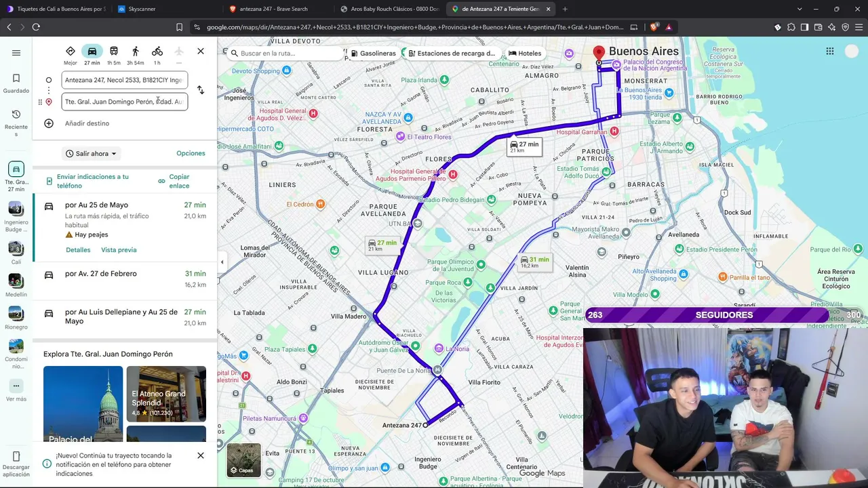Click the El Cedrón restaurant marker
The image size is (868, 488).
point(321,204)
